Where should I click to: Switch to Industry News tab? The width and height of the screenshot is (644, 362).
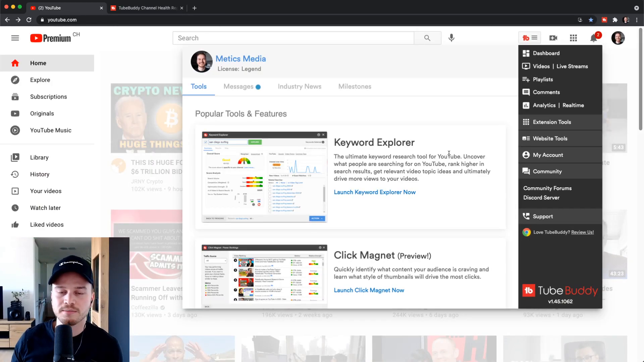300,86
